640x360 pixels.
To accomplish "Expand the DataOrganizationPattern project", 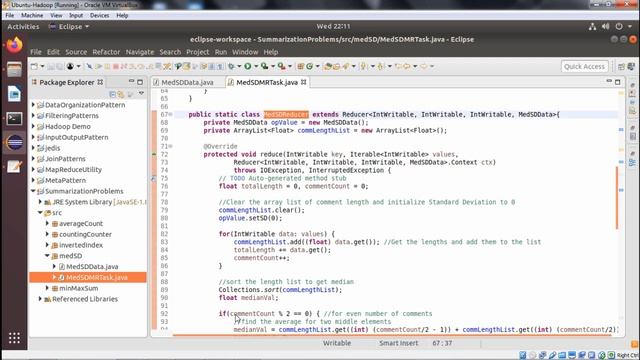I will (33, 105).
